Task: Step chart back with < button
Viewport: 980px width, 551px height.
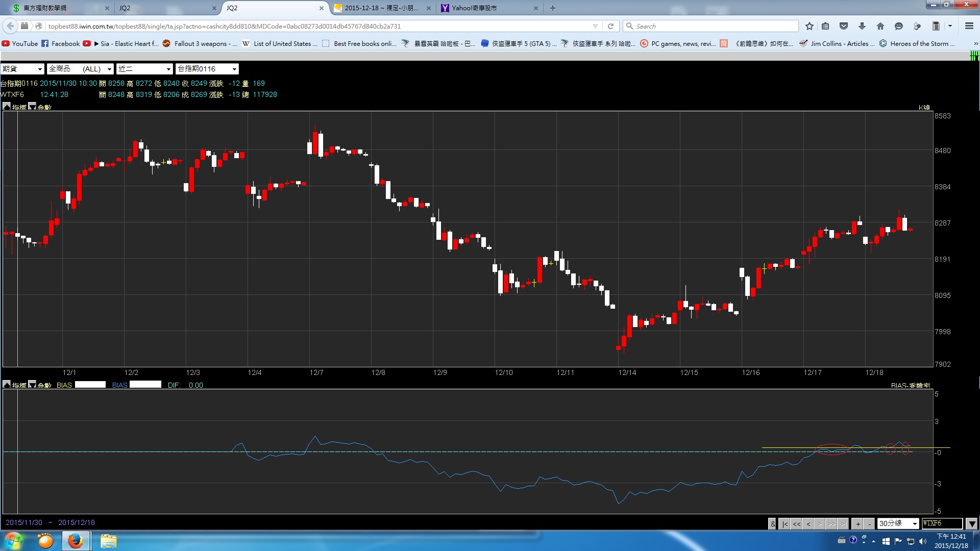Action: point(808,524)
